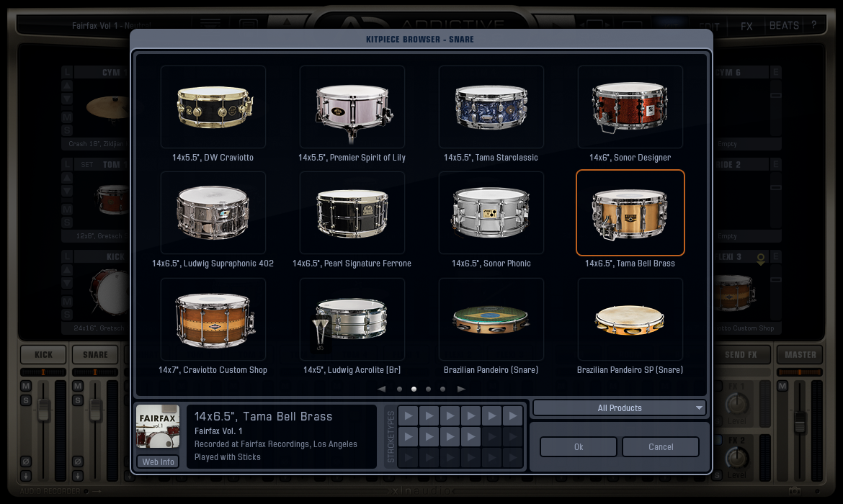This screenshot has height=504, width=843.
Task: Mute the Snare channel
Action: [78, 387]
